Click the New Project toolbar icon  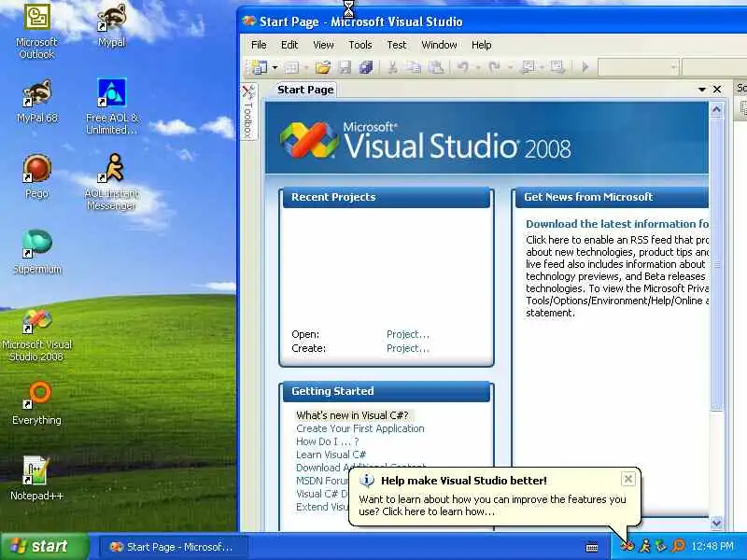[260, 67]
